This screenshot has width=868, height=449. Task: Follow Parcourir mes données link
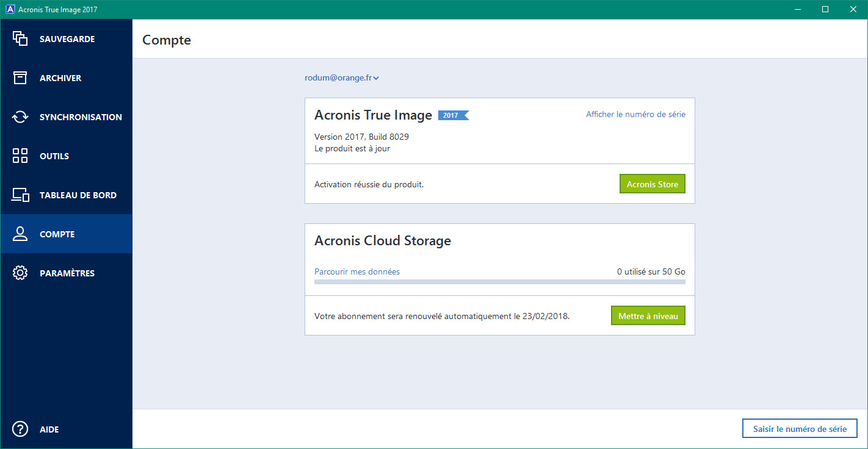coord(357,271)
